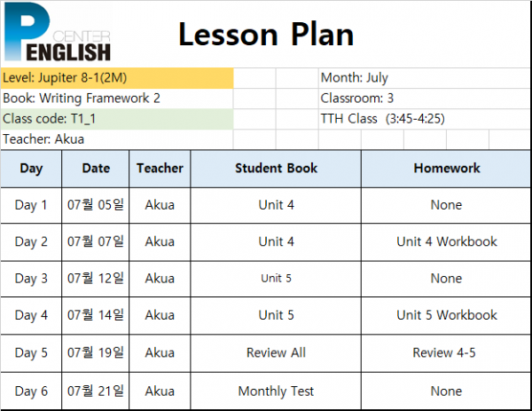Click the P English Center logo
This screenshot has width=532, height=411.
click(57, 32)
